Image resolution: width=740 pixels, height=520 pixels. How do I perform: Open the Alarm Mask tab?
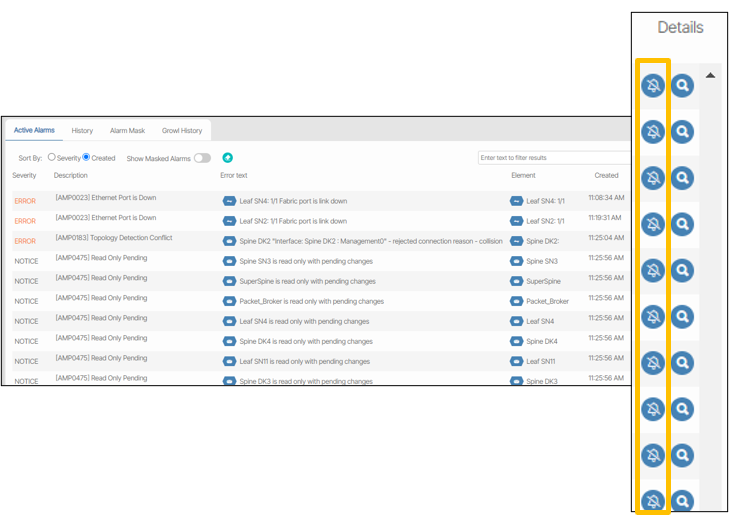(127, 130)
